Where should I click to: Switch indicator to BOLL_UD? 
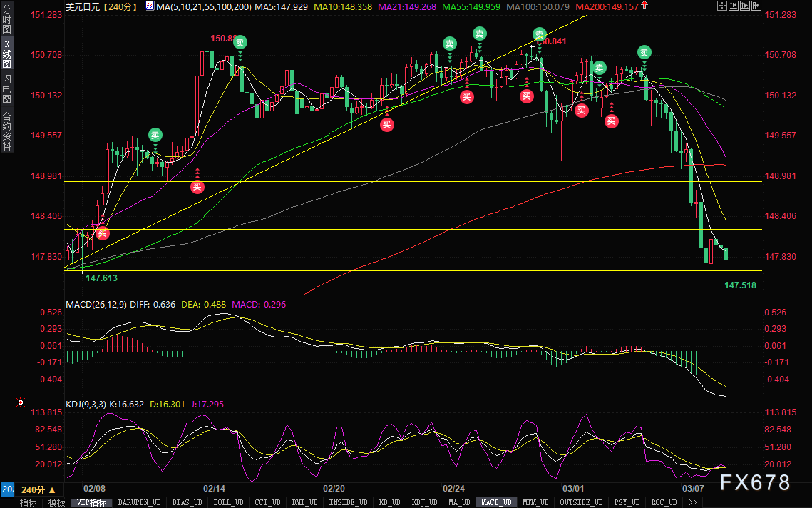(x=228, y=502)
